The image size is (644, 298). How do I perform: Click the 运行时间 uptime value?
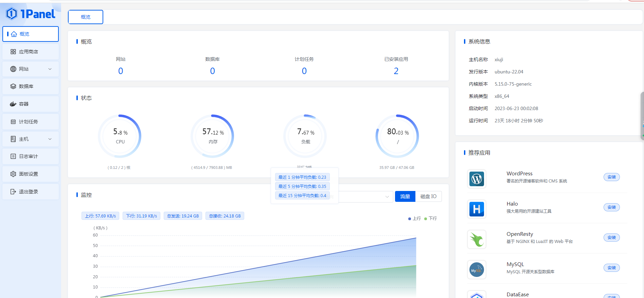click(519, 121)
